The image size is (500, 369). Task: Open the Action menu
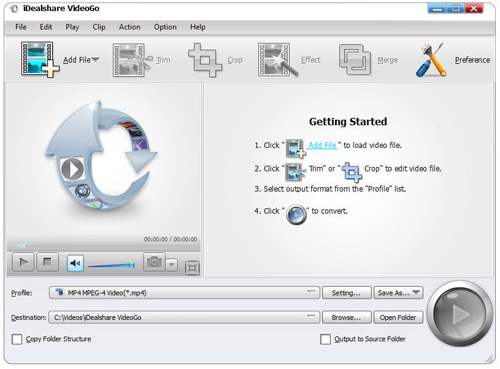click(x=130, y=27)
